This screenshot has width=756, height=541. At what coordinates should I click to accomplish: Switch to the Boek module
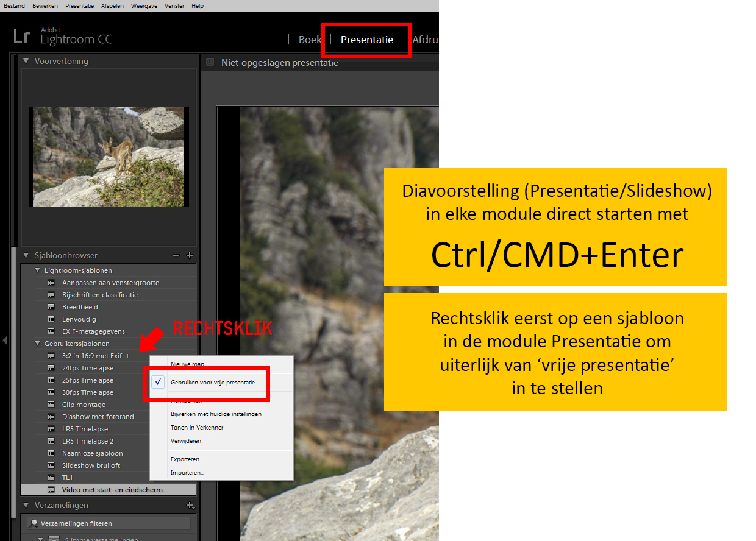point(310,40)
